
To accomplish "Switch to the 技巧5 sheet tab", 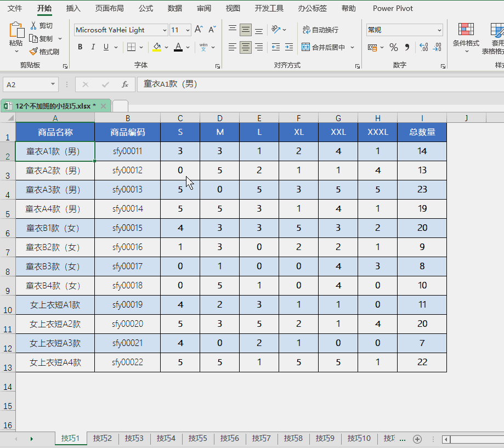I will [197, 438].
